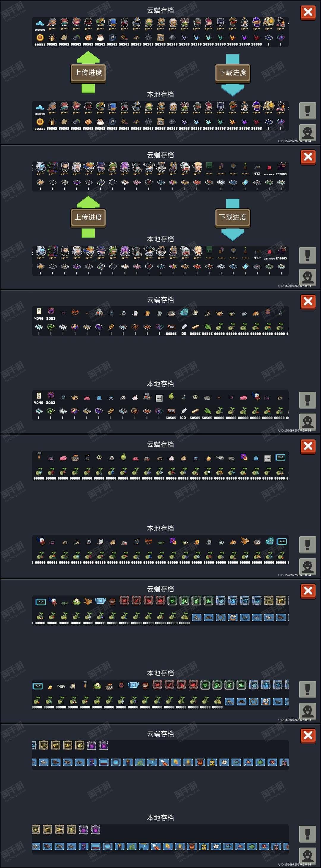The height and width of the screenshot is (868, 321).
Task: Click the 云端存档 title of the first panel
Action: (160, 10)
